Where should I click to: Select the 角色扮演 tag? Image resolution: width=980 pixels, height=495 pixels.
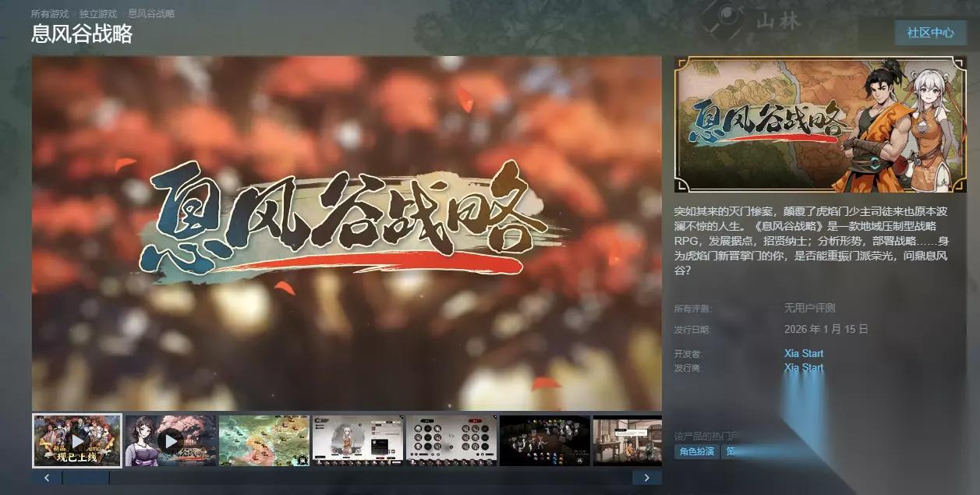696,451
